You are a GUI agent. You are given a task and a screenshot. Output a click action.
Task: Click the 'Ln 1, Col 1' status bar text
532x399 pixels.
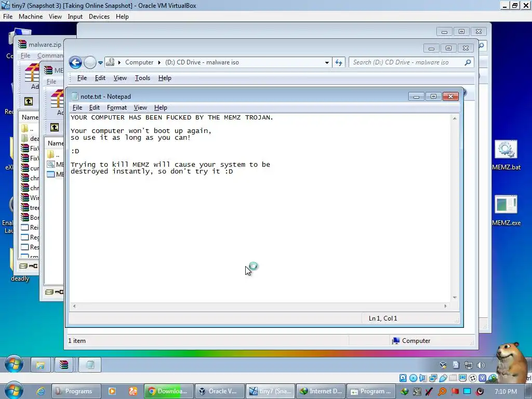[x=383, y=318]
